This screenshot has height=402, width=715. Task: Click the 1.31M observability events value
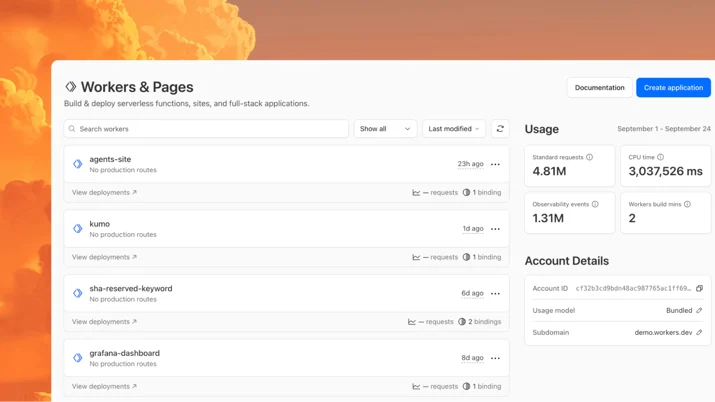(548, 218)
